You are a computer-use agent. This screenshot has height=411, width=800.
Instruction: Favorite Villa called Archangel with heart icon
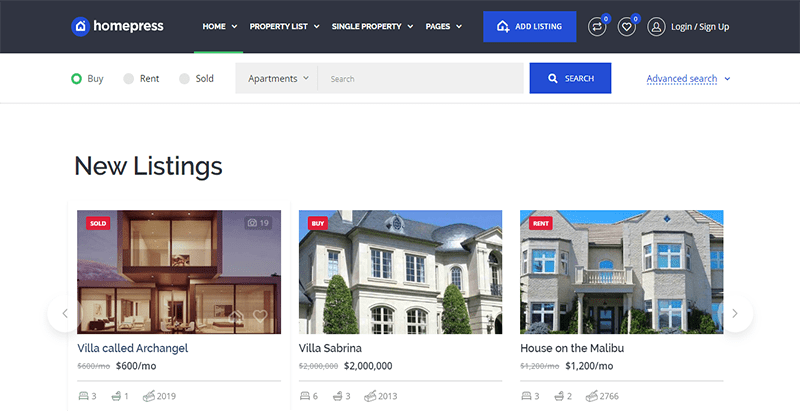(x=260, y=316)
